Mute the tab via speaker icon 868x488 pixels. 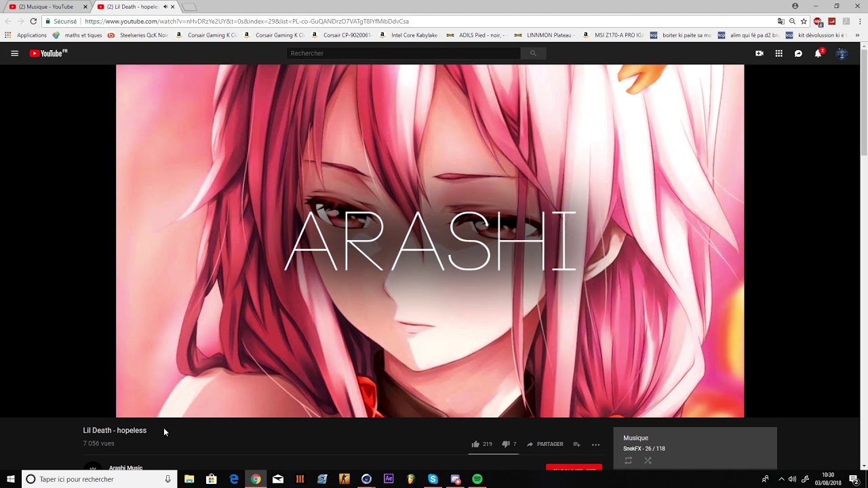pos(165,7)
